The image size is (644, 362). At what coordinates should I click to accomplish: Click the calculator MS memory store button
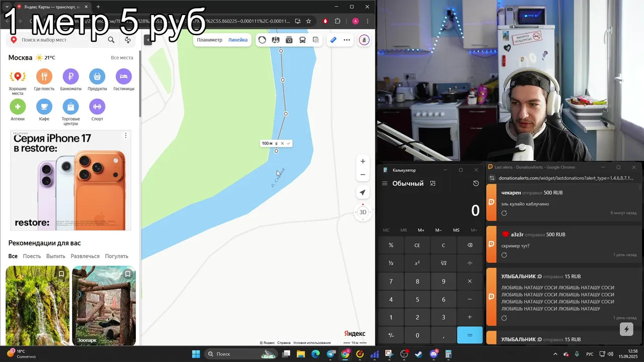coord(456,230)
